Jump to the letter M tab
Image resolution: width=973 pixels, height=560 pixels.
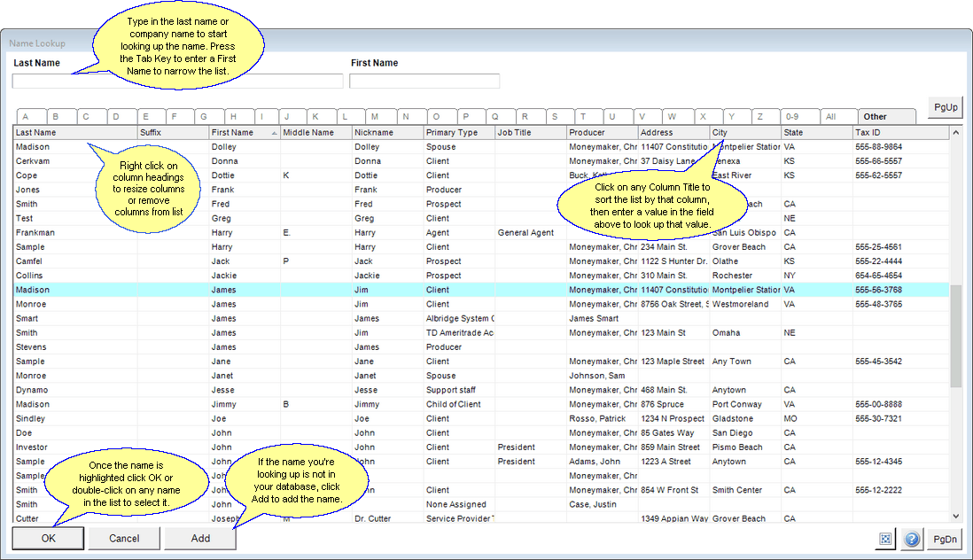point(376,117)
